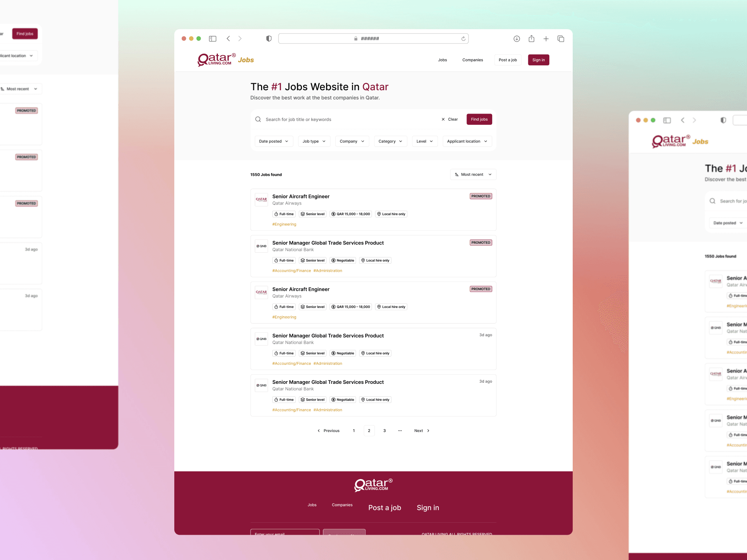Screen dimensions: 747x560
Task: Click the share page icon in browser
Action: coord(531,39)
